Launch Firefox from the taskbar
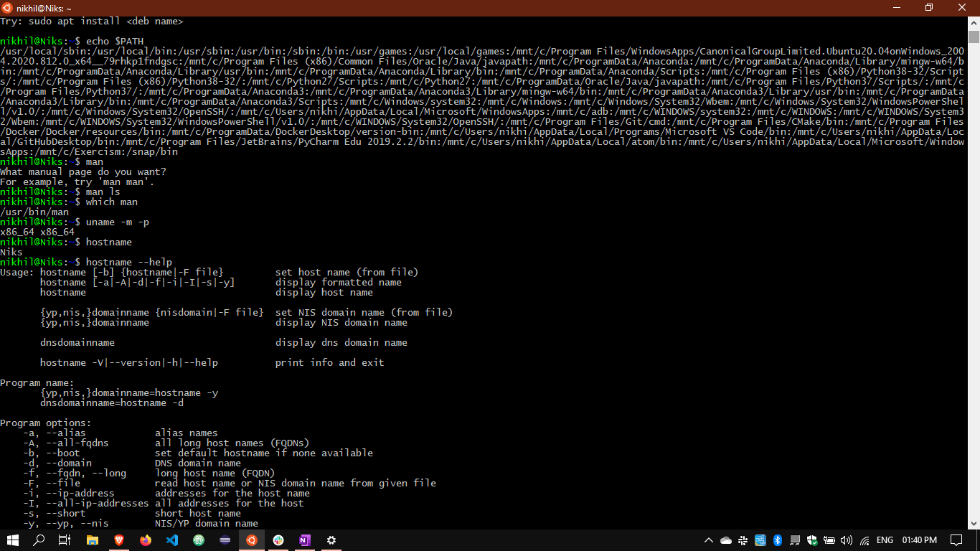 (146, 540)
